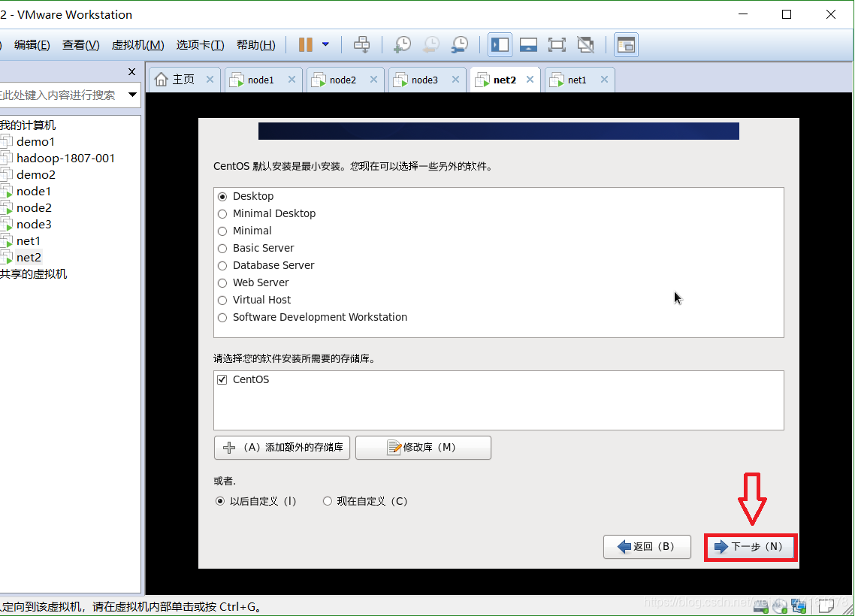Click the thumbnail bar view icon

click(x=626, y=45)
